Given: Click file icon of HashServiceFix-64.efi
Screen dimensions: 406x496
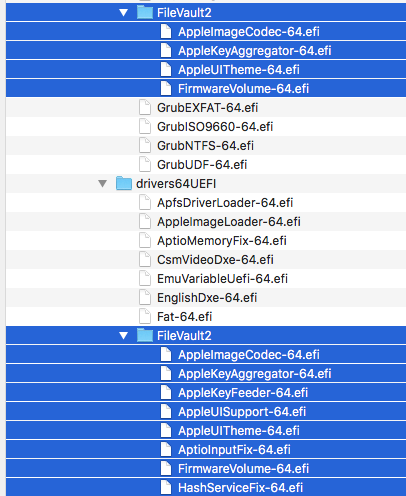Looking at the screenshot, I should point(166,488).
